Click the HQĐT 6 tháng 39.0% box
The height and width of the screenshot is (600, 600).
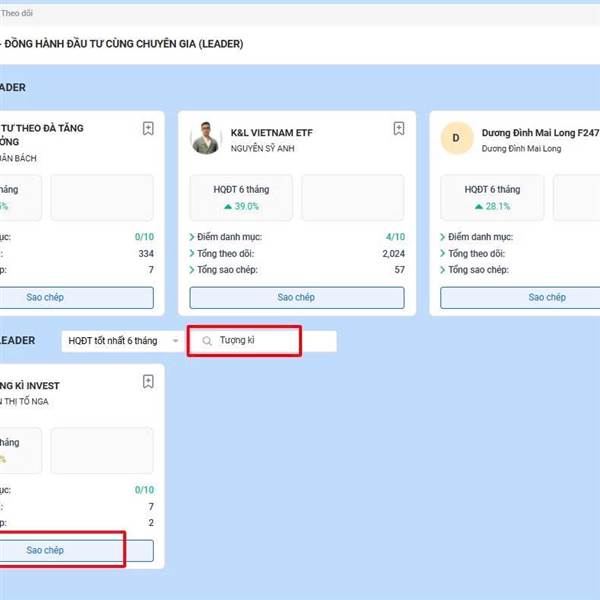point(241,198)
